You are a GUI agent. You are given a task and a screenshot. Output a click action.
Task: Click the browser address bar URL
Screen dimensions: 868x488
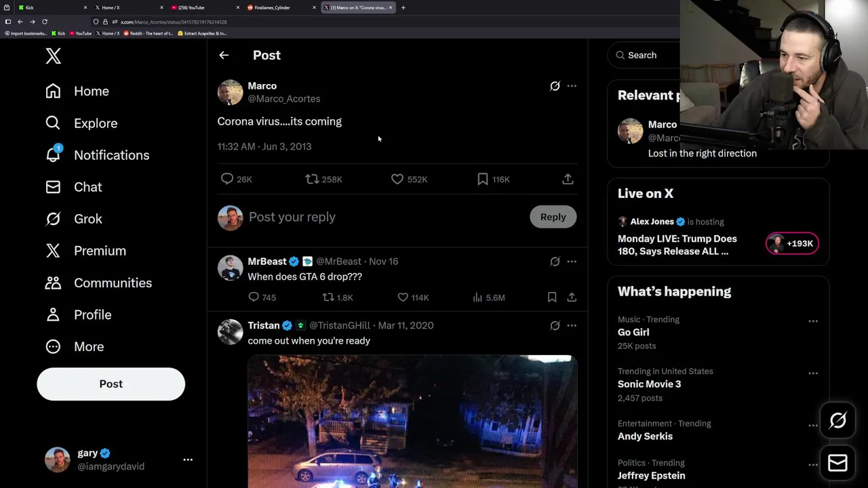click(174, 22)
